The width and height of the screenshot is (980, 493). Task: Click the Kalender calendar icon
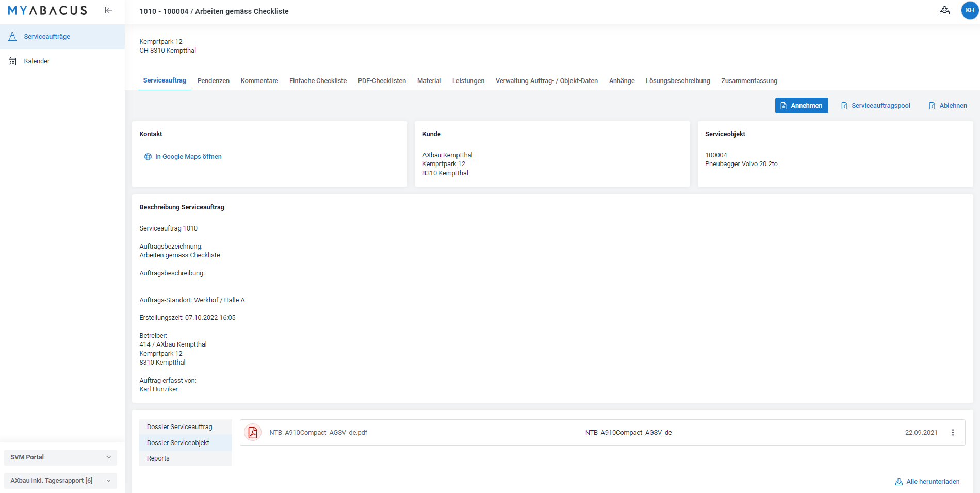(x=12, y=61)
